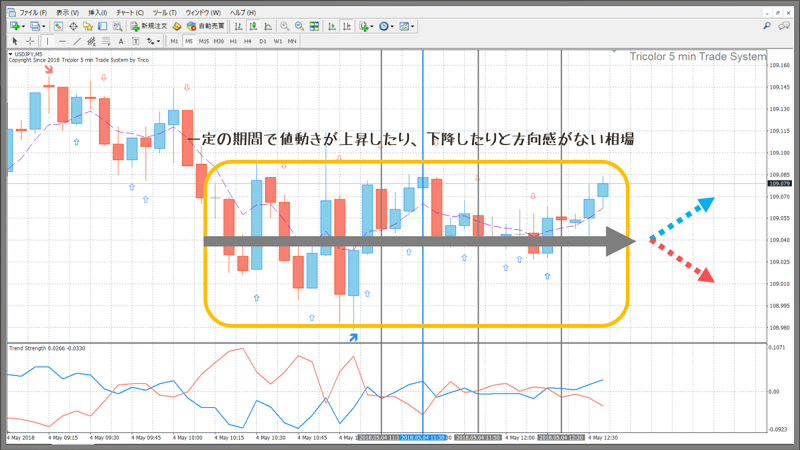Click the New Chart toolbar icon
Viewport: 800px width, 450px height.
tap(15, 26)
